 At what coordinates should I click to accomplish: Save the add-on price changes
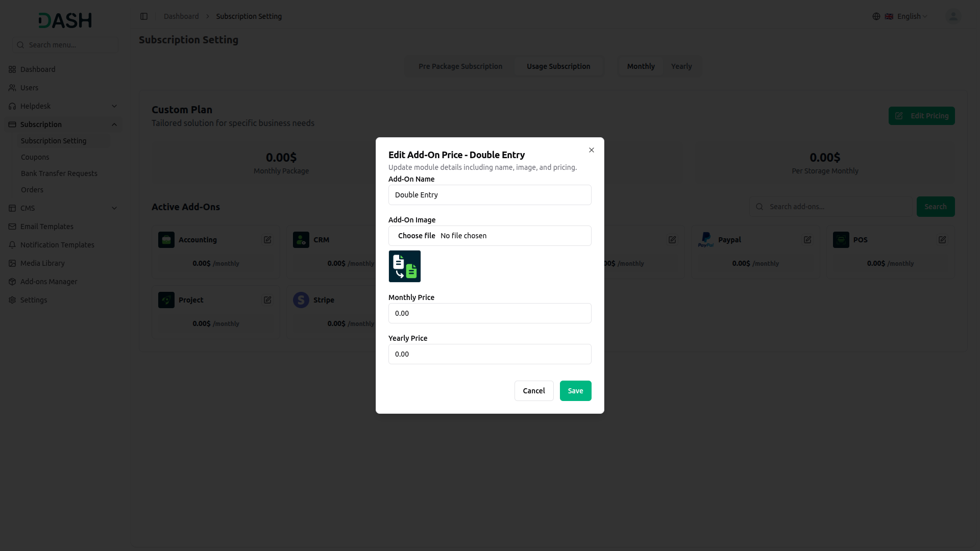(x=575, y=391)
